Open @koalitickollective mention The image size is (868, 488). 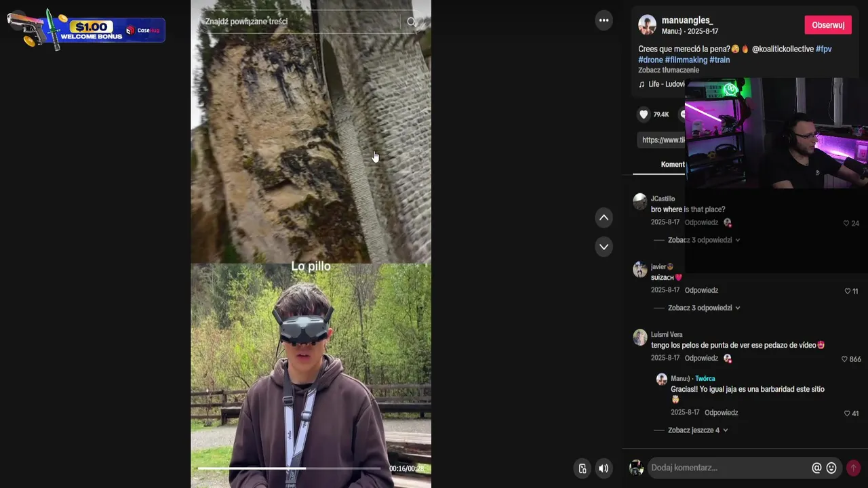tap(783, 49)
